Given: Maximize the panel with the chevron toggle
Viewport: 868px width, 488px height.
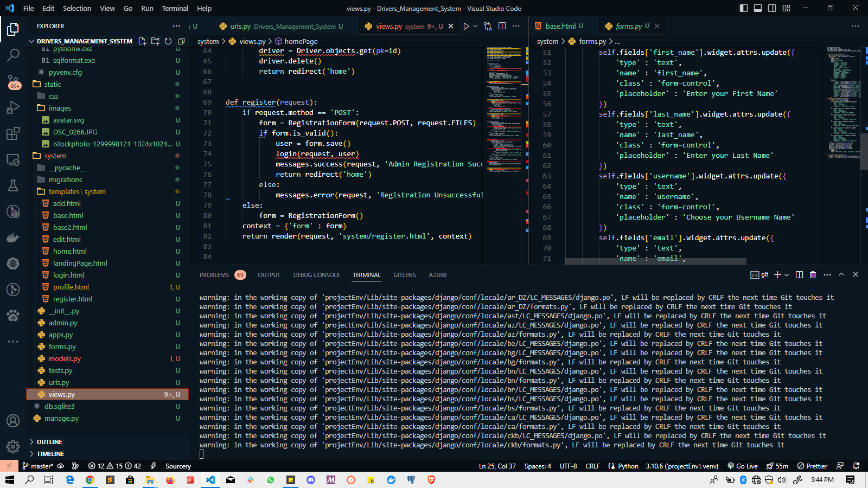Looking at the screenshot, I should (841, 274).
